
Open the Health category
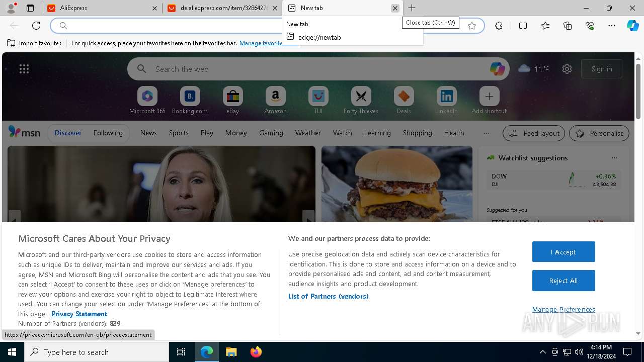454,133
